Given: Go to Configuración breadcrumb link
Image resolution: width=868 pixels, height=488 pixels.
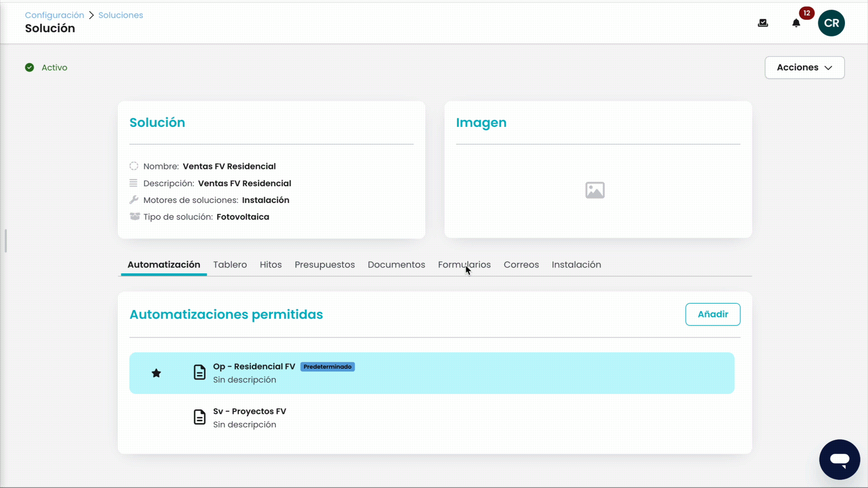Looking at the screenshot, I should [54, 15].
